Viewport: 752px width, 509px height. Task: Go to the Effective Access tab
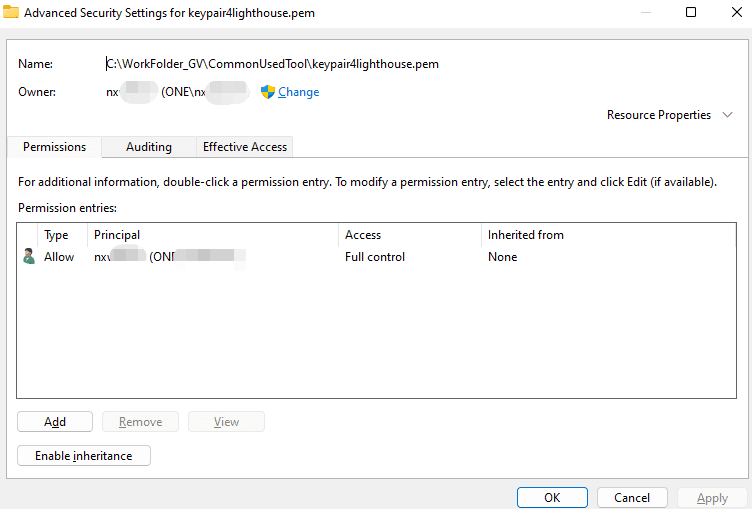pos(245,147)
